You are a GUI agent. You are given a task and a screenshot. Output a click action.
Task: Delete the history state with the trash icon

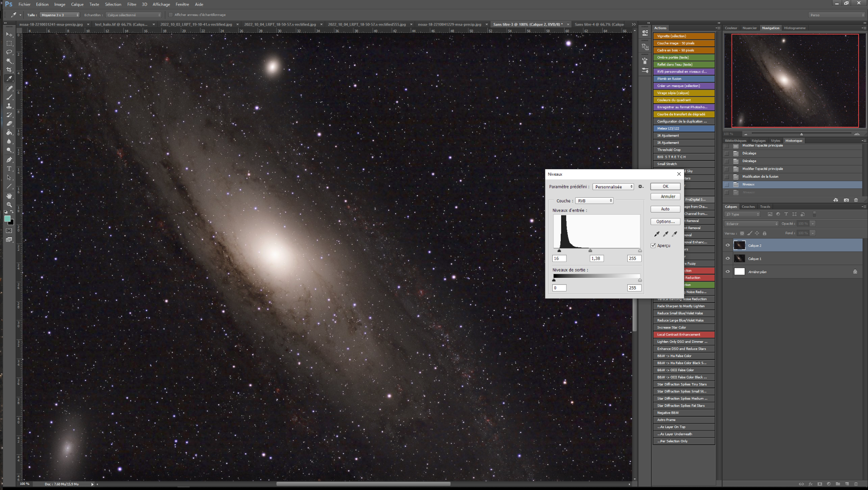856,200
